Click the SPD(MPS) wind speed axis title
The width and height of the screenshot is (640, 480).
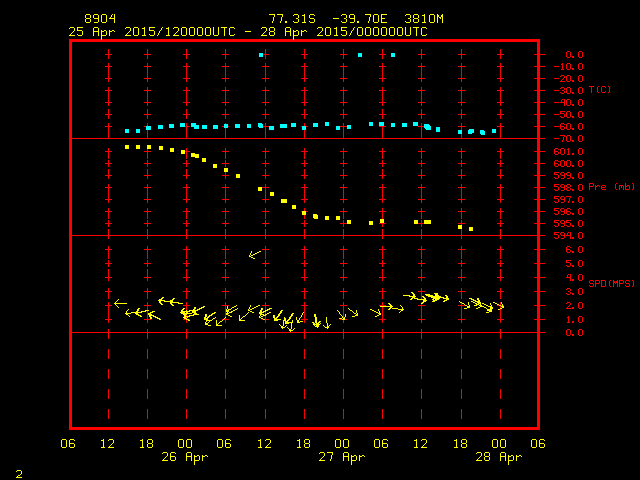[611, 283]
